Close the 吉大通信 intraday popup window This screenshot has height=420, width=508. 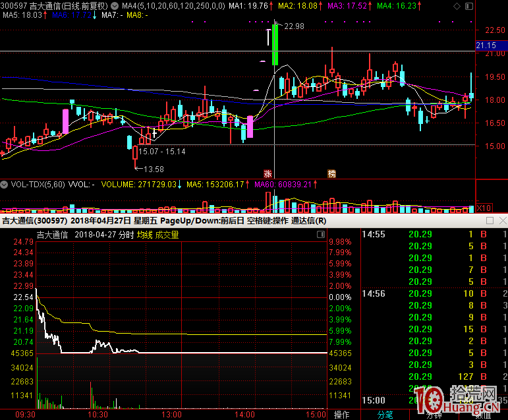(503, 221)
